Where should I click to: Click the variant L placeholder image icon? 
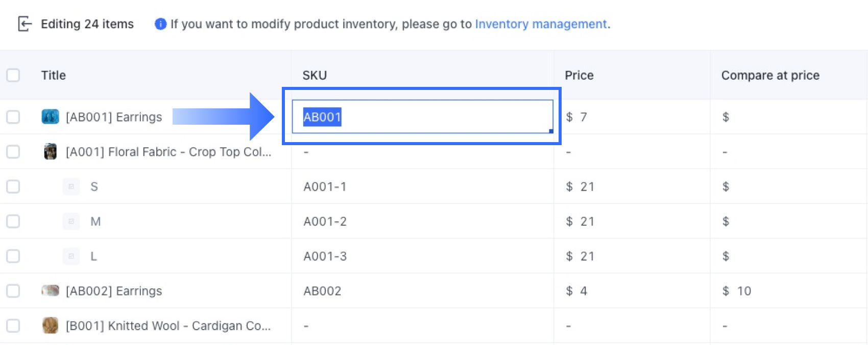(x=71, y=256)
